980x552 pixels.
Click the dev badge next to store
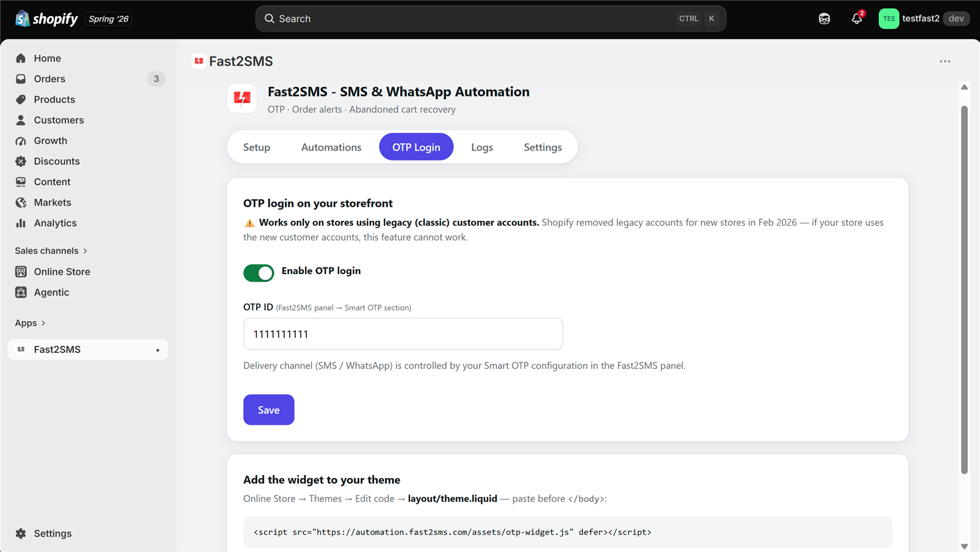[x=956, y=18]
